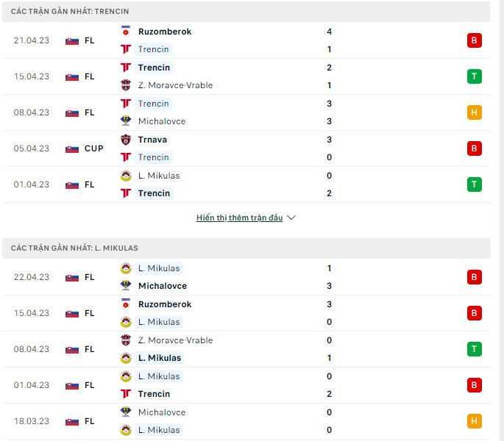Screen dimensions: 504x441
Task: Click the Michalovce logo in the 08.04.23 Trencin match
Action: pyautogui.click(x=125, y=121)
